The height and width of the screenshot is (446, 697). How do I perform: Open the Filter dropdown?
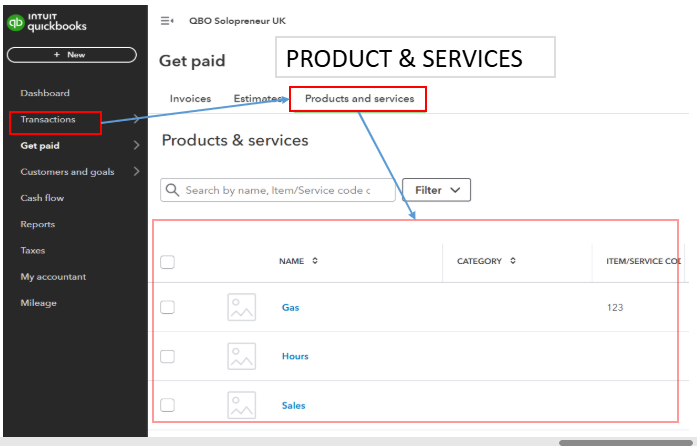tap(437, 190)
